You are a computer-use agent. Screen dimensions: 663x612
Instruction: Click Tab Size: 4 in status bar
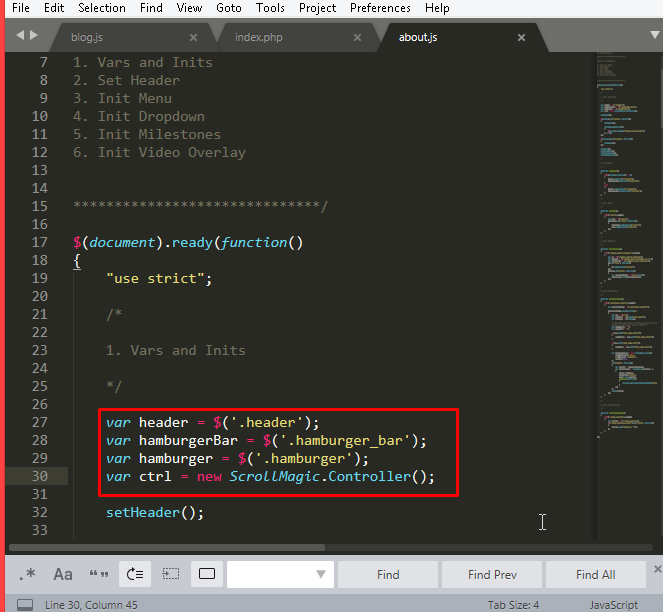click(x=513, y=605)
